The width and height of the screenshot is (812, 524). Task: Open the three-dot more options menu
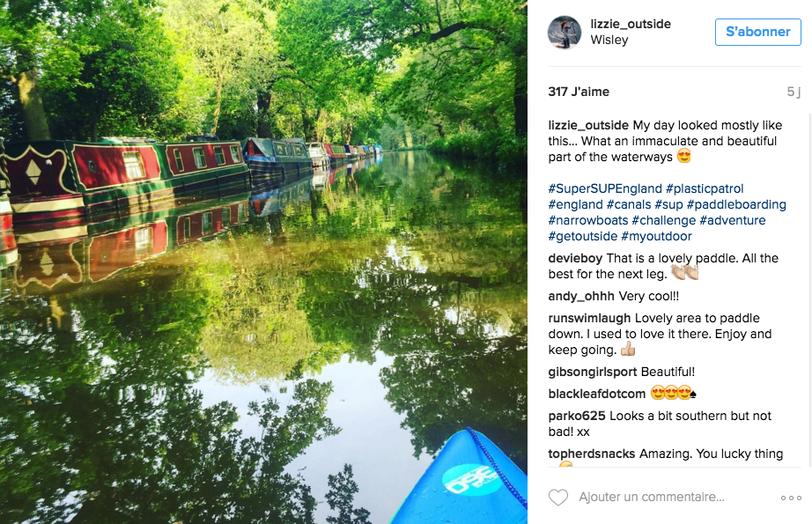tap(791, 498)
